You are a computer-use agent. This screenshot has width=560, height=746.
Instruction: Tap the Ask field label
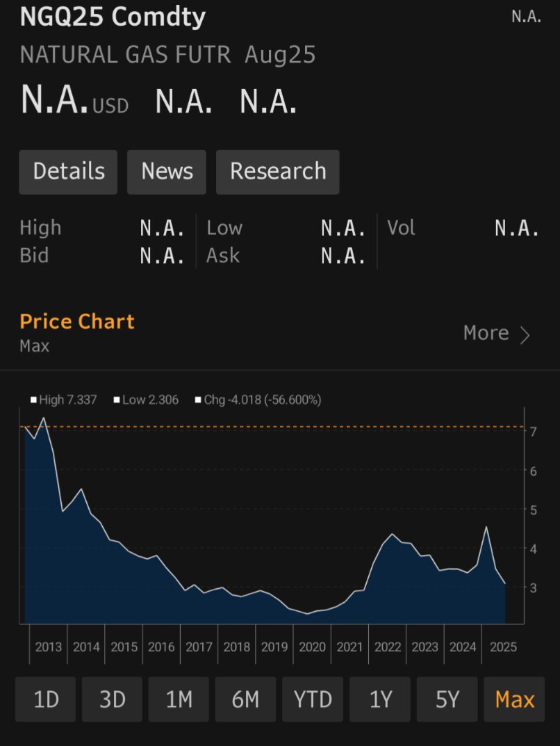click(x=223, y=255)
